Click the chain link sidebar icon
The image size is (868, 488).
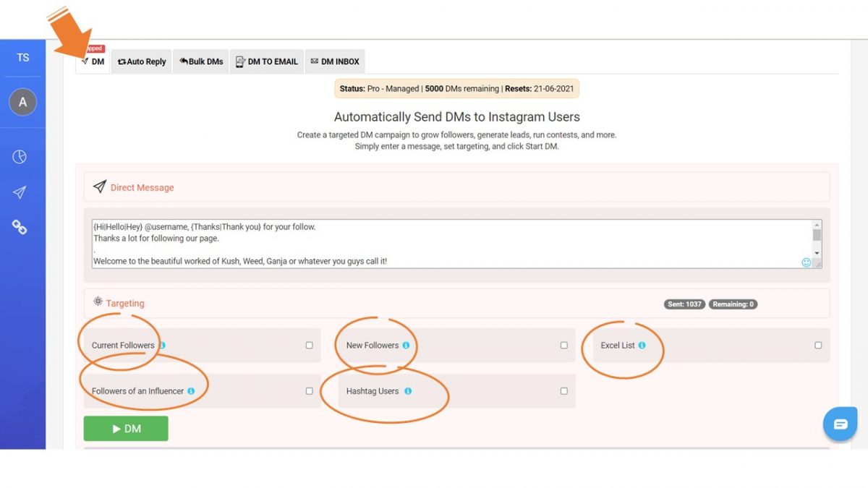click(20, 227)
